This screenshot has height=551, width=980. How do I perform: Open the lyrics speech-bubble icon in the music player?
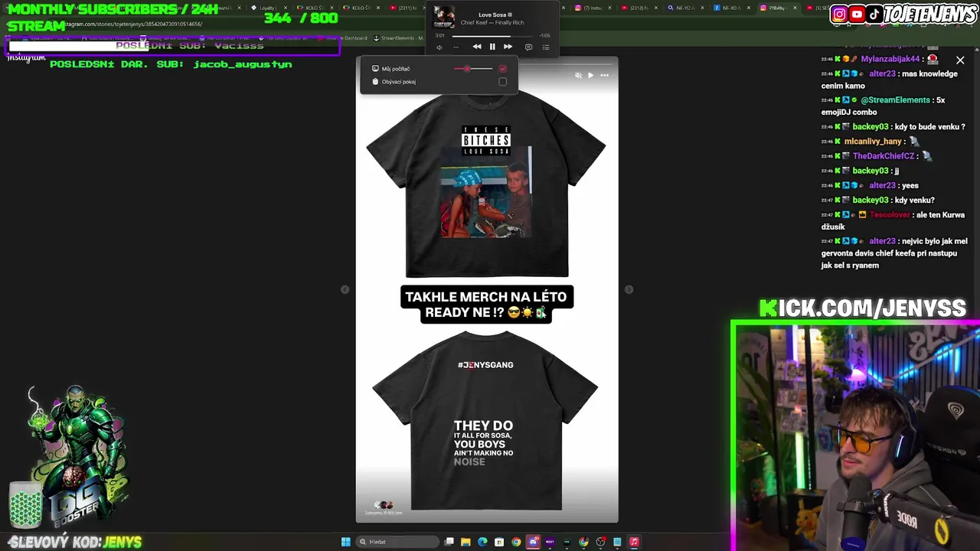(528, 47)
